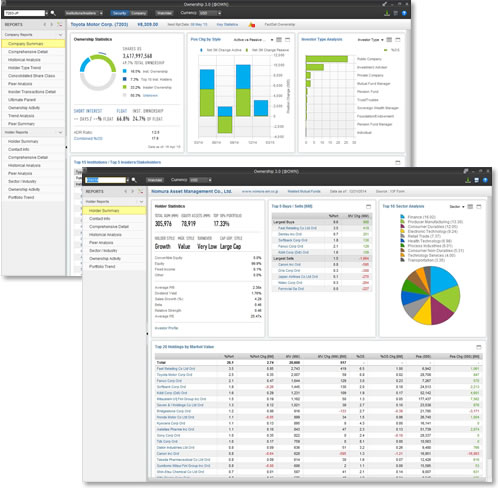
Task: Open Combined %OS link
Action: tap(88, 138)
